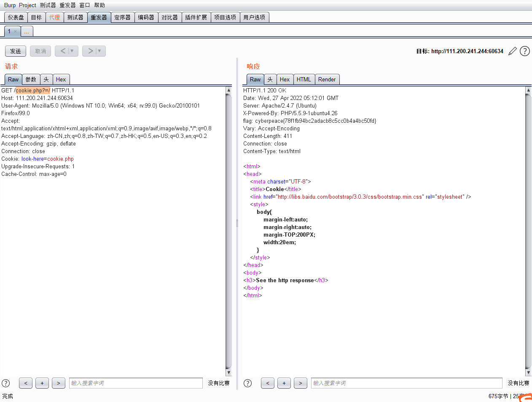Click response search previous < button
532x402 pixels.
268,383
